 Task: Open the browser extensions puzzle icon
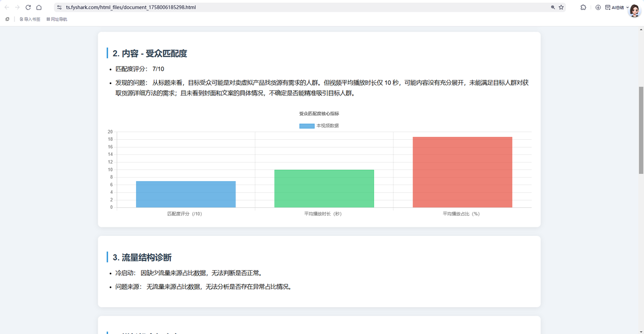click(x=583, y=8)
